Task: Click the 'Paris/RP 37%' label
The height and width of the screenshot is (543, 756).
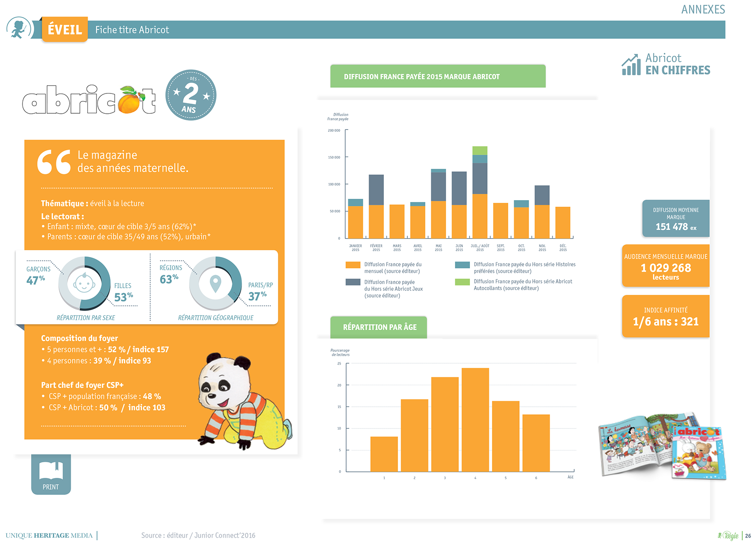Action: (x=260, y=292)
